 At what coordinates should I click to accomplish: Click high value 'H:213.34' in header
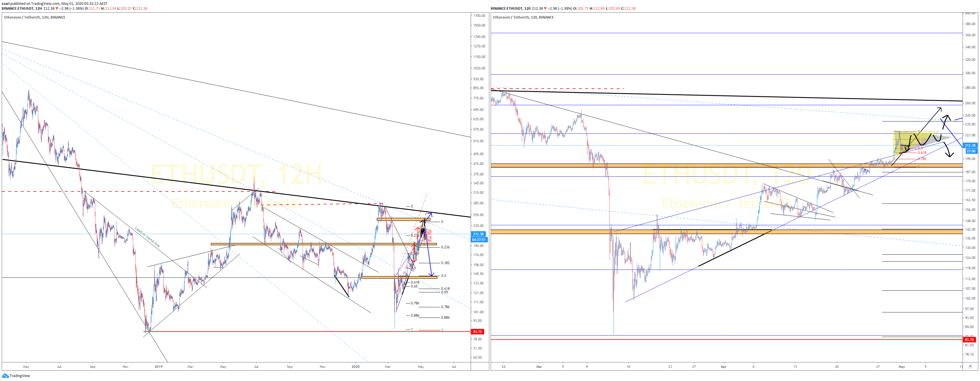point(109,8)
